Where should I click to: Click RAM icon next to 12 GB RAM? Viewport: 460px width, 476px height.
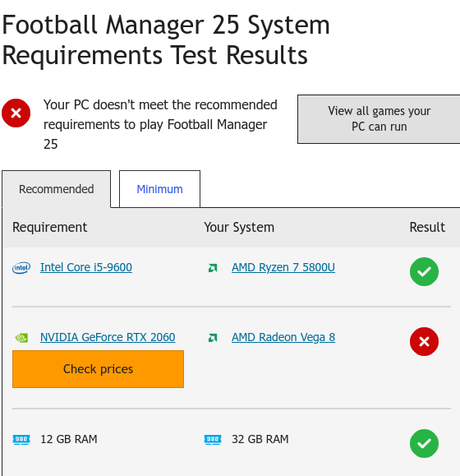click(21, 439)
